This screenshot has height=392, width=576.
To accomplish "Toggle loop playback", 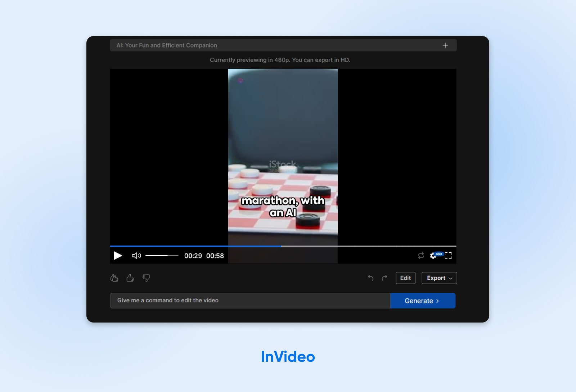I will click(421, 256).
